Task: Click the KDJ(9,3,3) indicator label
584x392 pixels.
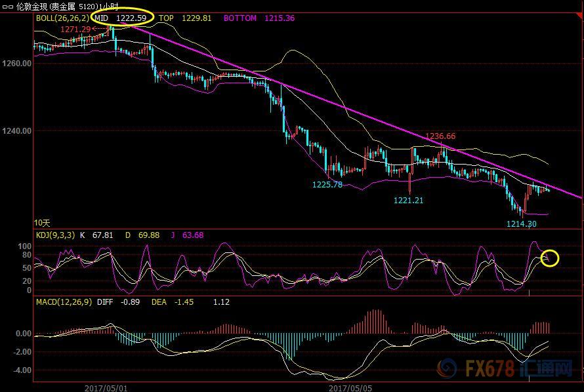Action: tap(56, 235)
